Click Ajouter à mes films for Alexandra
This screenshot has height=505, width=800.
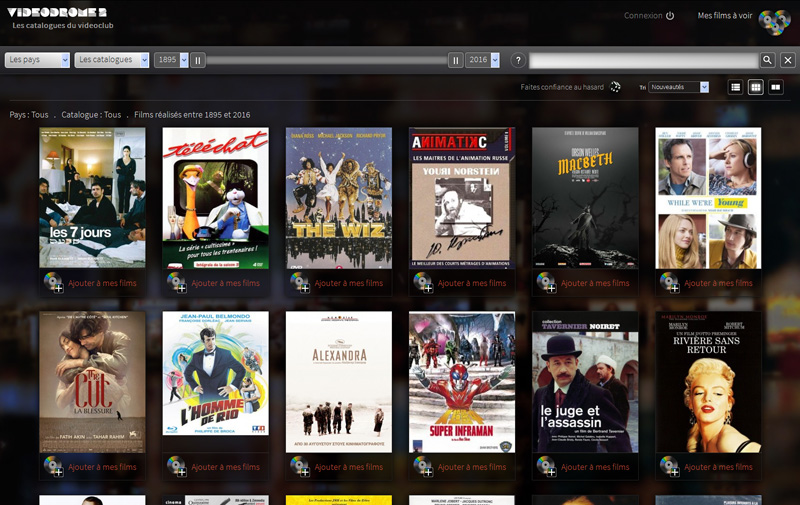click(x=348, y=467)
